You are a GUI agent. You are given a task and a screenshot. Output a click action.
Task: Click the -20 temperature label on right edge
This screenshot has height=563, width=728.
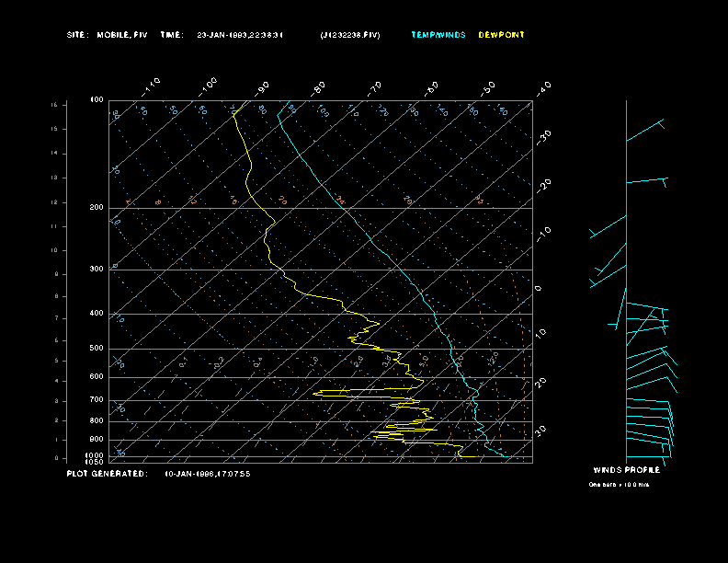pyautogui.click(x=543, y=186)
